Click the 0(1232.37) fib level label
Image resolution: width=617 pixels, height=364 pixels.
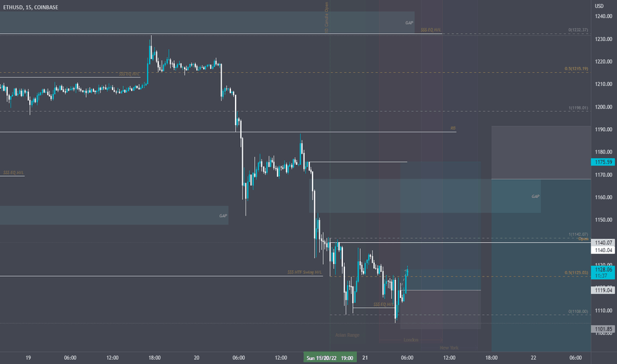point(578,30)
